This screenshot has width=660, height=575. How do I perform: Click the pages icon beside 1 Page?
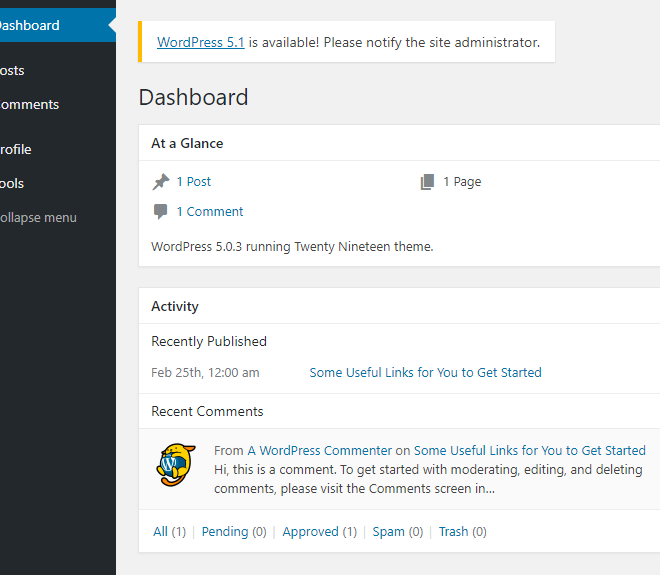(x=427, y=182)
